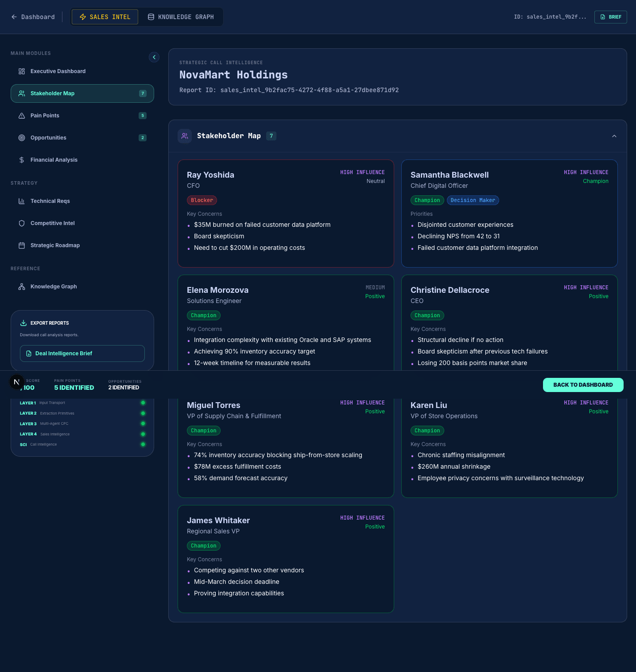Click the BRIEF button
Image resolution: width=636 pixels, height=672 pixels.
point(610,17)
